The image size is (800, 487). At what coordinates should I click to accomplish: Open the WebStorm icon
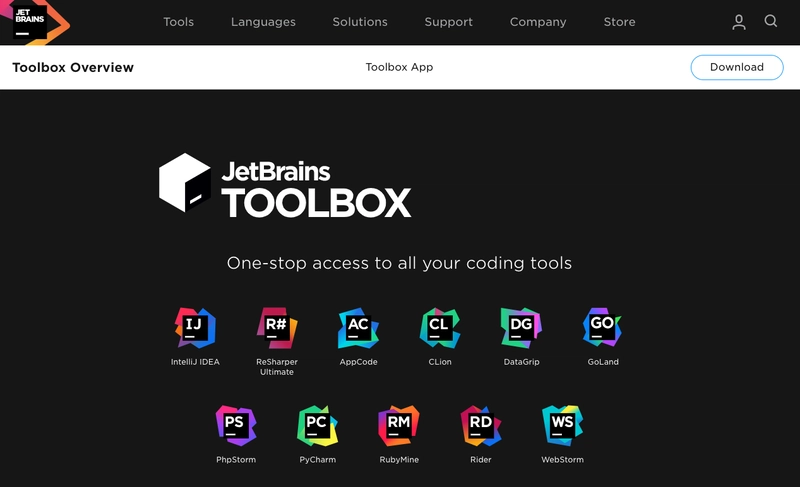tap(562, 425)
